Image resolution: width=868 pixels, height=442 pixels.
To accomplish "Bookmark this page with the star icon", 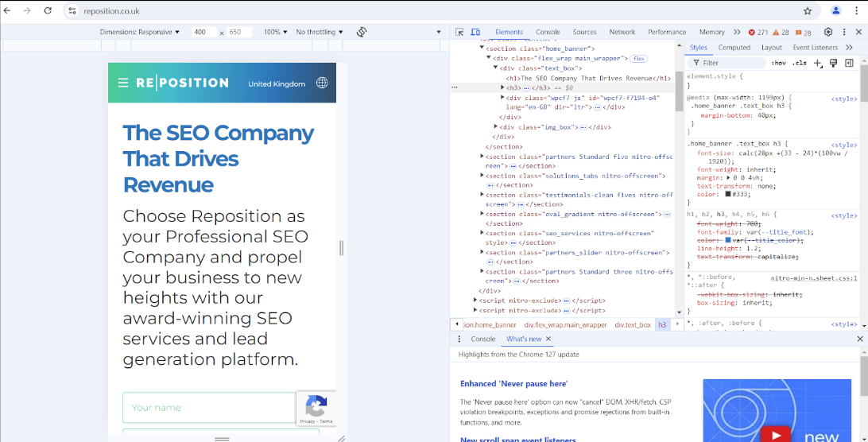I will coord(808,10).
